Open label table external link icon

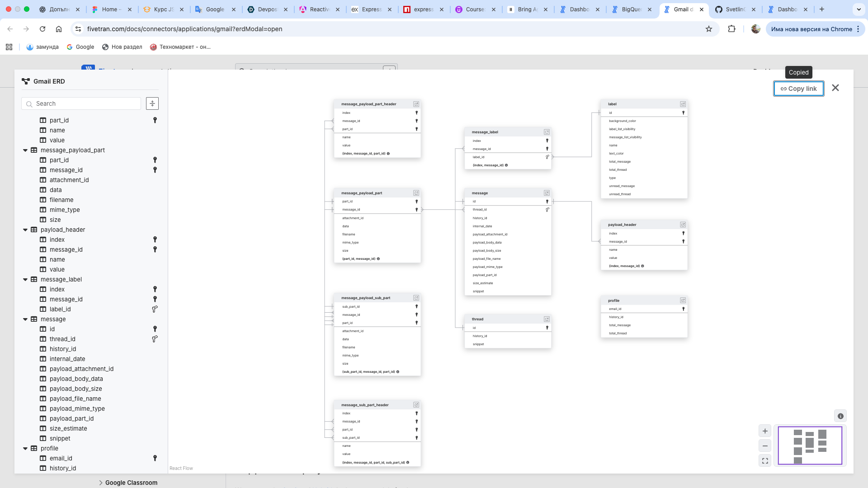683,104
